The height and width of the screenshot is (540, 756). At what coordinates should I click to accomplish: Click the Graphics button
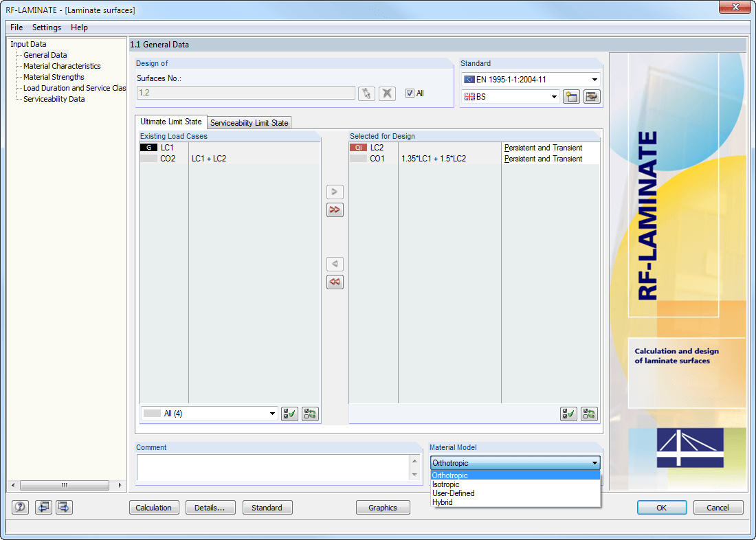coord(383,508)
